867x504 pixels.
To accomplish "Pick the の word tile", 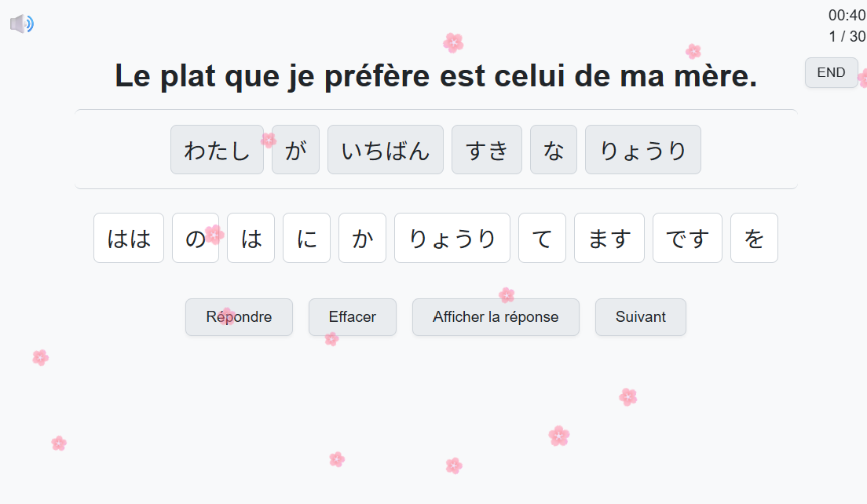I will (195, 238).
